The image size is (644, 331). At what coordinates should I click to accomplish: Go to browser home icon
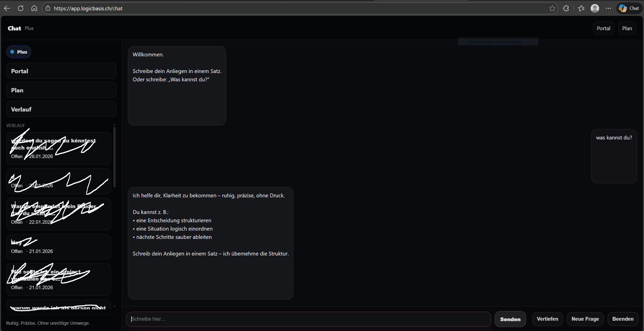click(34, 8)
